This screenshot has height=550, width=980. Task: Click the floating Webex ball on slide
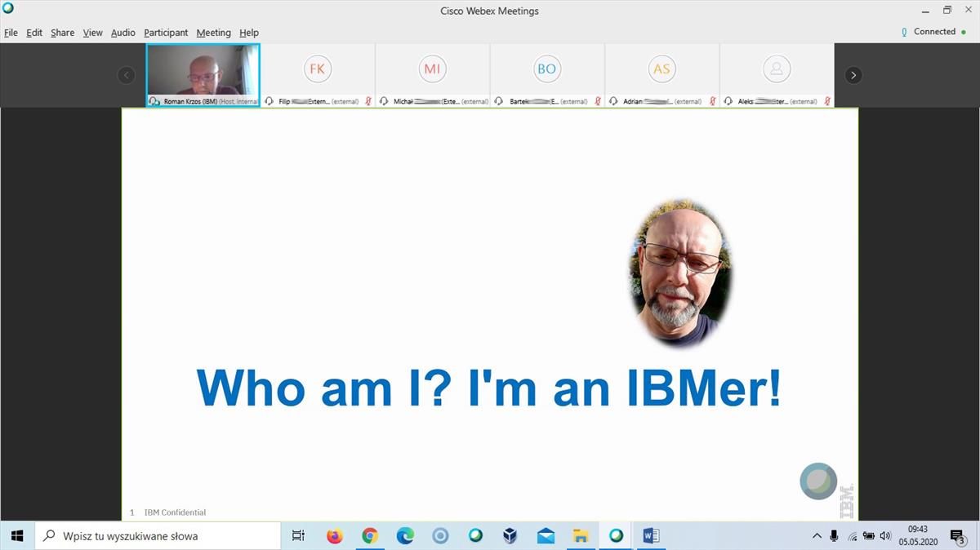818,481
